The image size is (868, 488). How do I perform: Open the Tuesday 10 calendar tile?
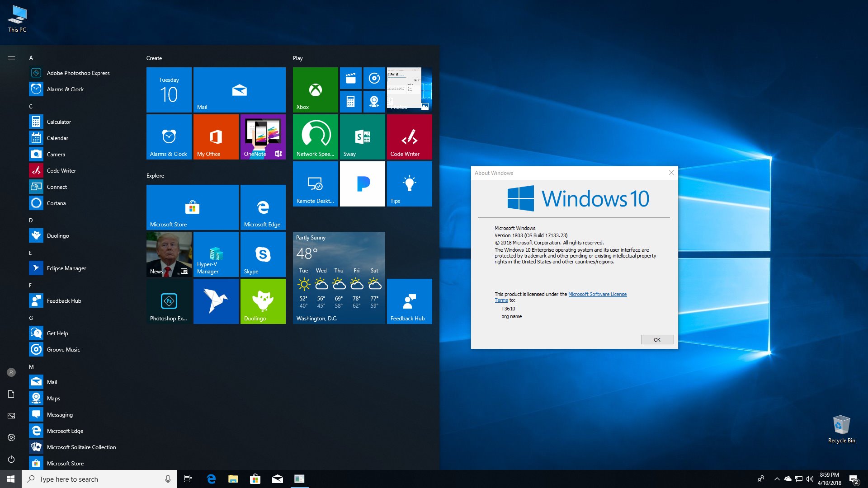click(169, 90)
